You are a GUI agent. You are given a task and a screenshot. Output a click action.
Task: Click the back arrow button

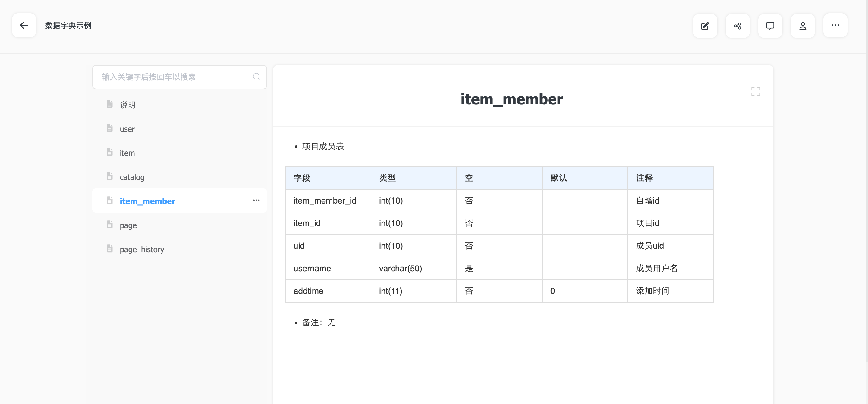click(24, 25)
